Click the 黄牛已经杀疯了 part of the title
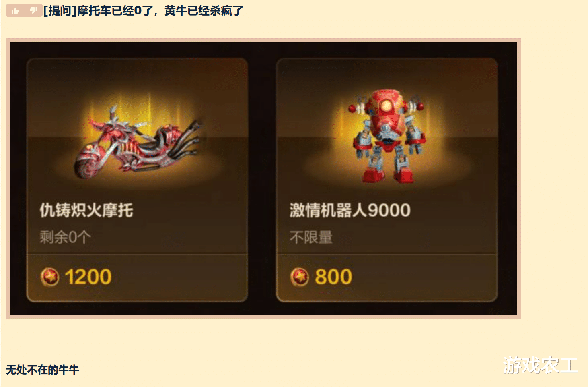The image size is (588, 387). (x=204, y=11)
